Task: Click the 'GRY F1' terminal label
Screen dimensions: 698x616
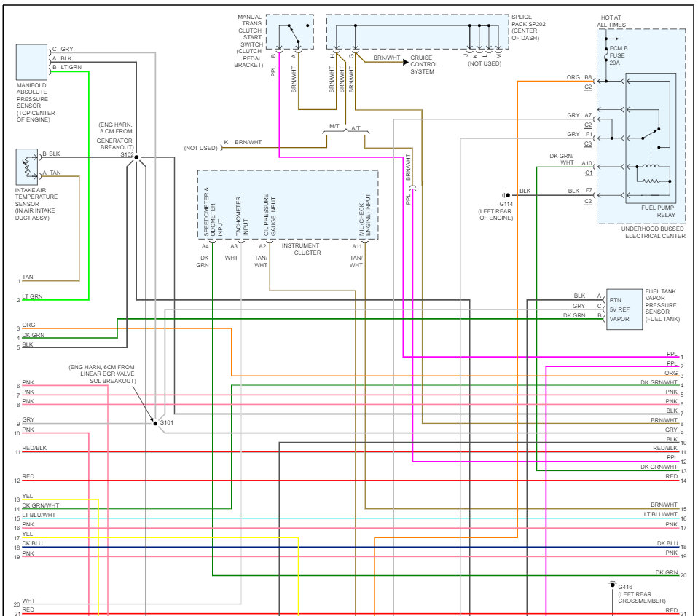Action: pyautogui.click(x=579, y=134)
